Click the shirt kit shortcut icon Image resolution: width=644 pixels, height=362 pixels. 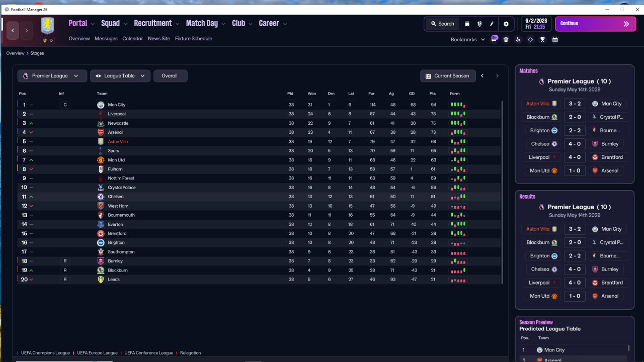pos(506,40)
